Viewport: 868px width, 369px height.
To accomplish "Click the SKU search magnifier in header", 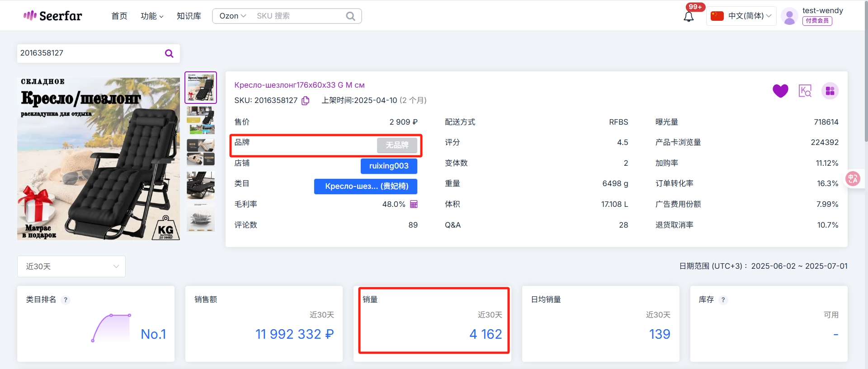I will tap(350, 16).
